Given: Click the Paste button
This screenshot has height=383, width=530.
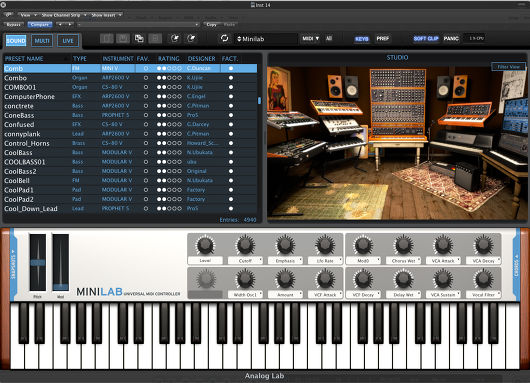Looking at the screenshot, I should [229, 24].
